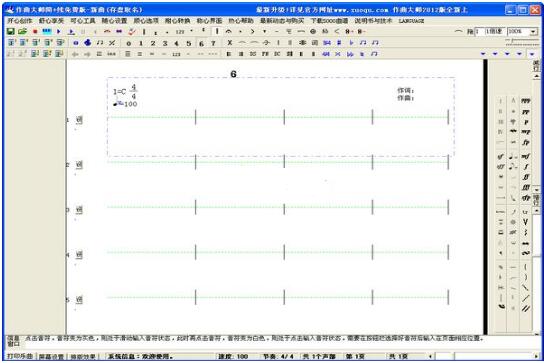Open the LANGUAGE menu
This screenshot has height=363, width=544.
coord(411,21)
